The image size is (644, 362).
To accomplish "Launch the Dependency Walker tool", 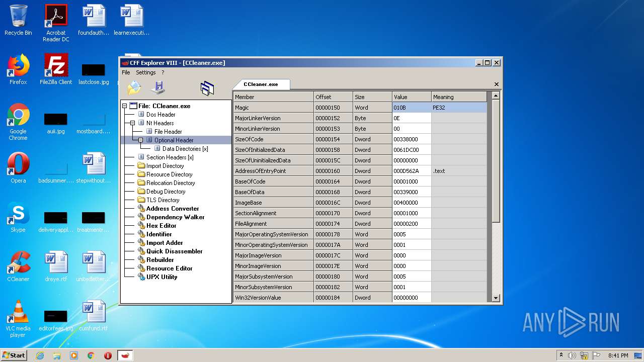I will [175, 217].
